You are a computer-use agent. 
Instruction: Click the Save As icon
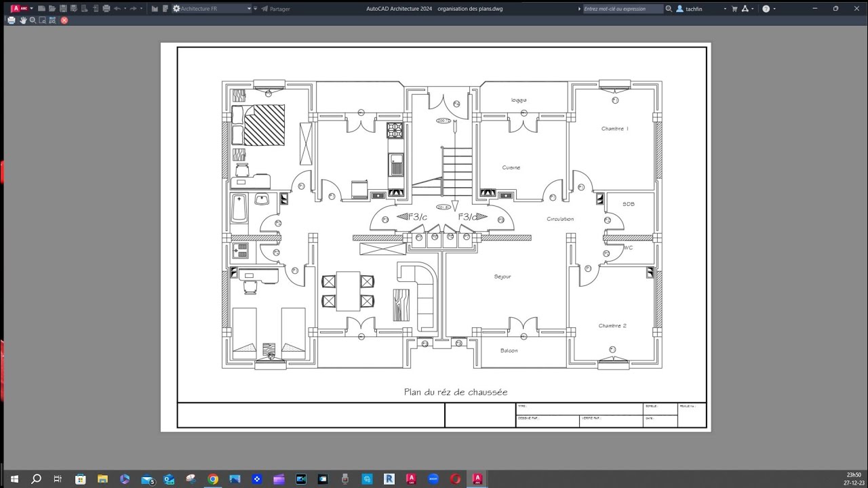74,8
